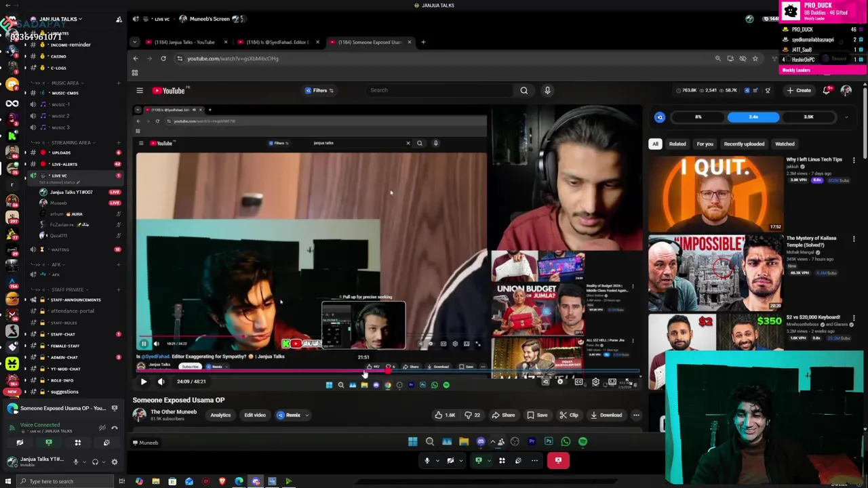This screenshot has height=488, width=868.
Task: Seek on main video progress bar
Action: tap(388, 371)
